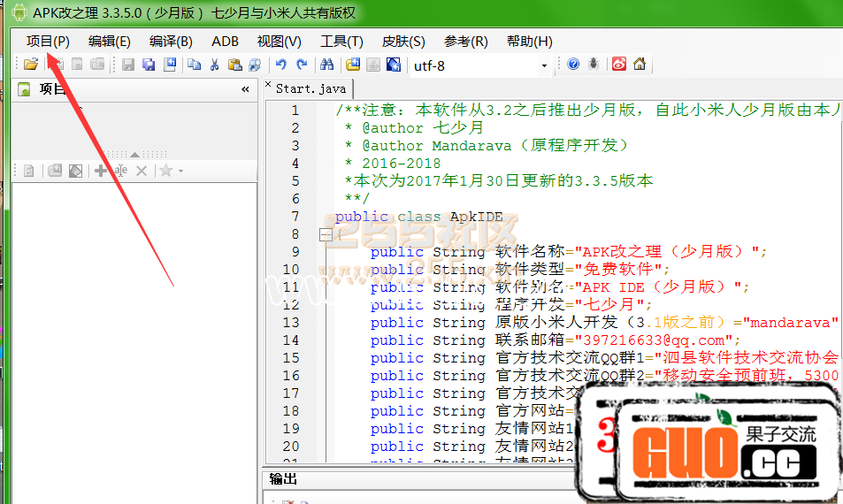Open the ADB menu
843x504 pixels.
(x=225, y=42)
